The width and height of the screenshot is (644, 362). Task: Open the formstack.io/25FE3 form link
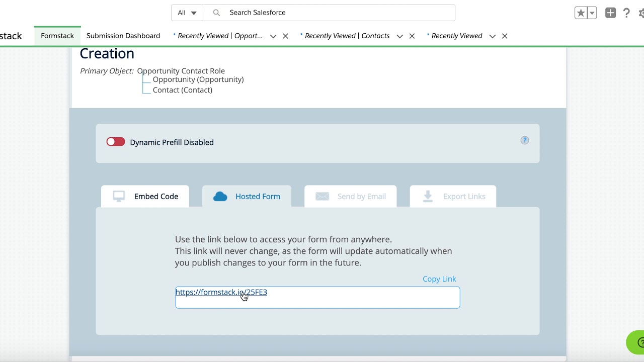coord(221,292)
